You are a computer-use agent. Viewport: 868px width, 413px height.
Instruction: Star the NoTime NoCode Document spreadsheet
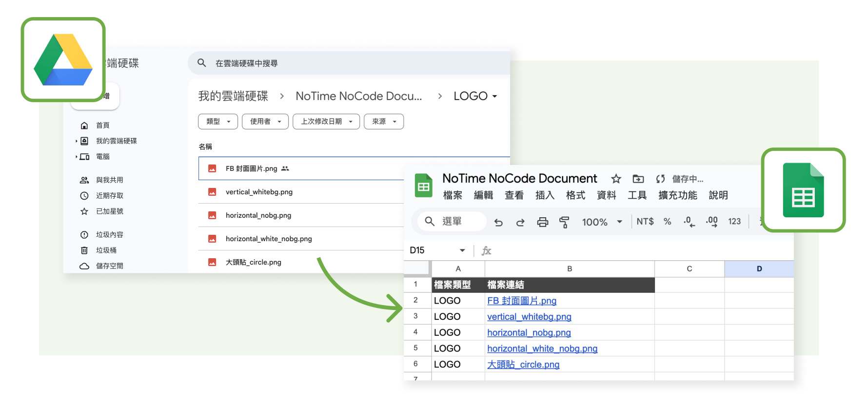[x=616, y=179]
